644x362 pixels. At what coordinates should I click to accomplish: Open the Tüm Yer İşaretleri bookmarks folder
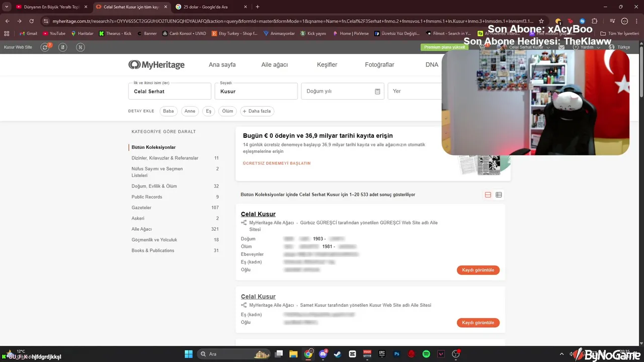(x=620, y=34)
